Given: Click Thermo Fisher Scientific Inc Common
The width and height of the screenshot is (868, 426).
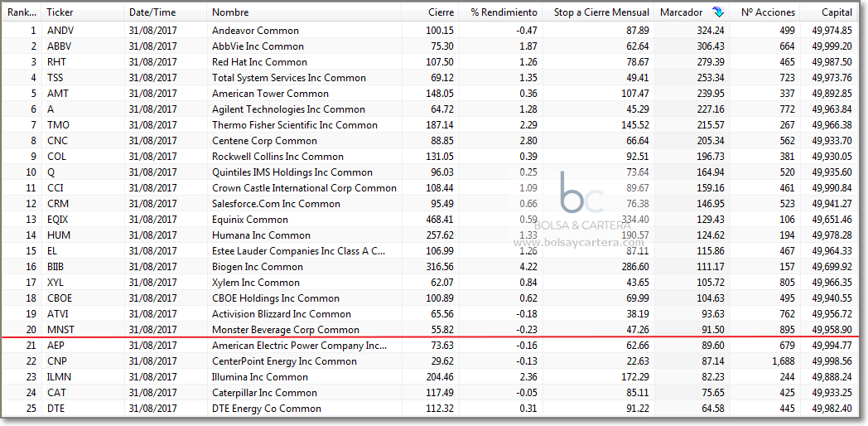Looking at the screenshot, I should (295, 125).
